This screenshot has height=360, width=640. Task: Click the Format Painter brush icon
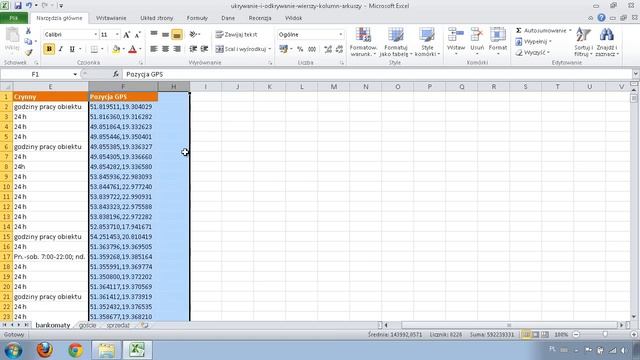click(28, 52)
